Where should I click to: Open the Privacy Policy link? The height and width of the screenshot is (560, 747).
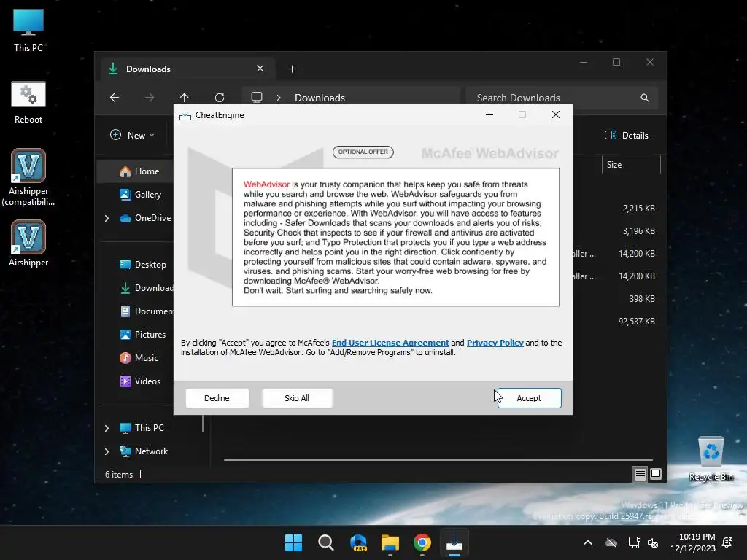(x=495, y=343)
